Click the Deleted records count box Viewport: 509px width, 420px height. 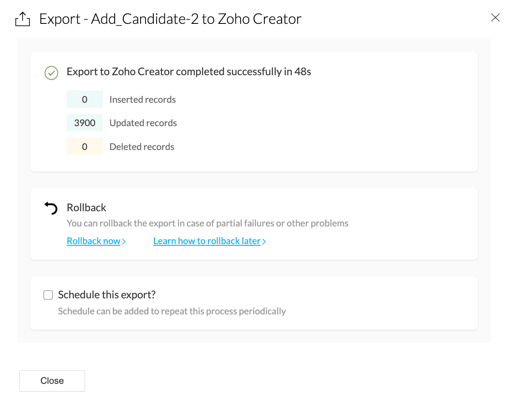click(x=85, y=147)
